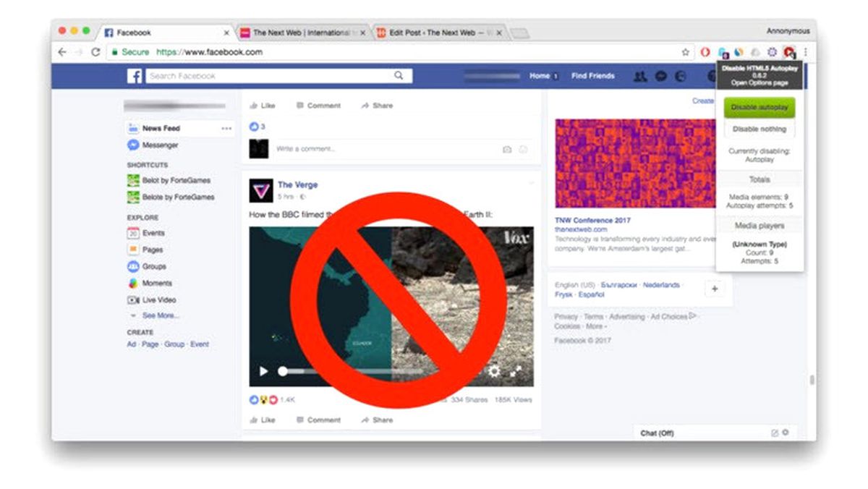This screenshot has width=868, height=489.
Task: Click Create Page link in sidebar
Action: coord(150,344)
